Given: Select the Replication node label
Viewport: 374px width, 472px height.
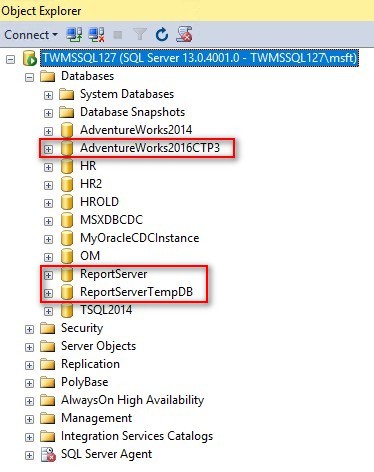Looking at the screenshot, I should tap(90, 364).
